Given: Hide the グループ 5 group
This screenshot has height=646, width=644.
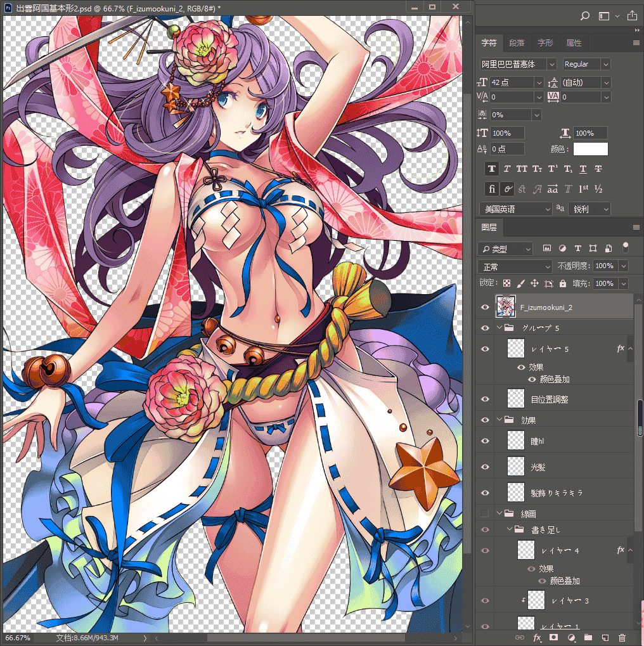Looking at the screenshot, I should click(485, 328).
